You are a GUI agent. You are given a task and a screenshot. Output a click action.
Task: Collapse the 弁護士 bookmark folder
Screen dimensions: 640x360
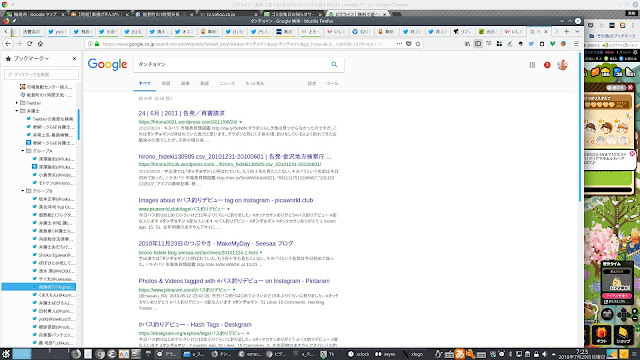click(x=17, y=111)
